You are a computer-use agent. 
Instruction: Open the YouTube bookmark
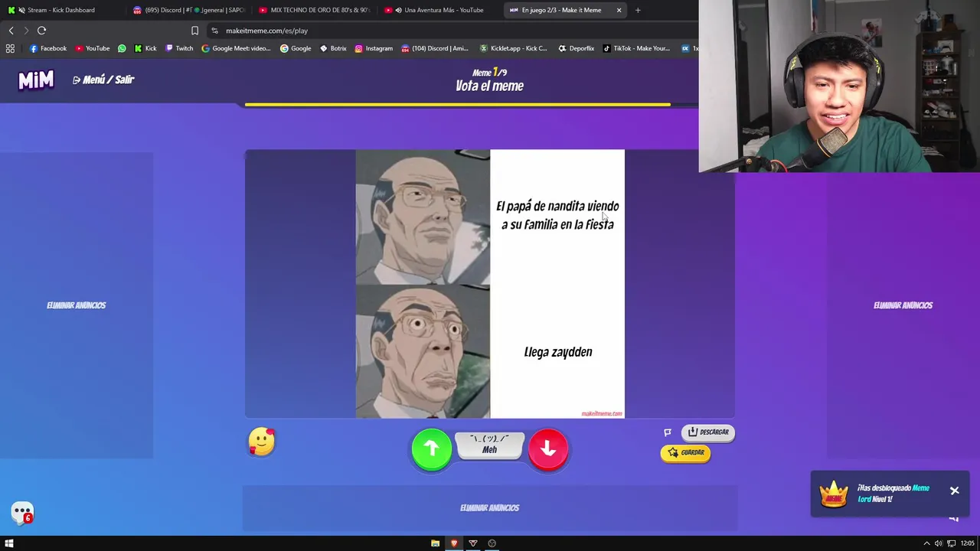click(92, 48)
